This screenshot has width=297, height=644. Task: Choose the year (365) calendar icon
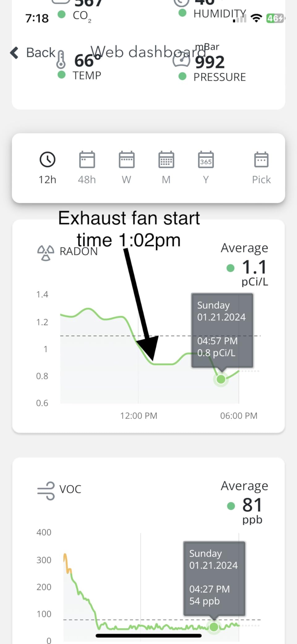(206, 159)
